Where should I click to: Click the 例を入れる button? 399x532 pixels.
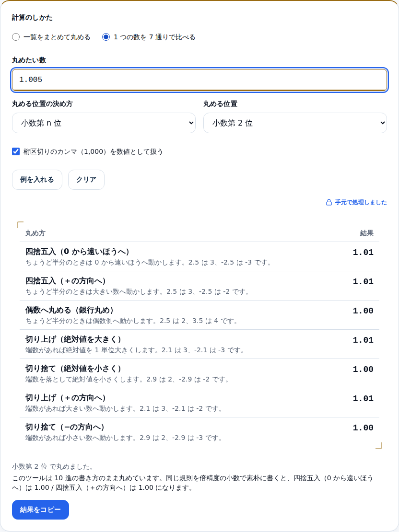coord(37,179)
